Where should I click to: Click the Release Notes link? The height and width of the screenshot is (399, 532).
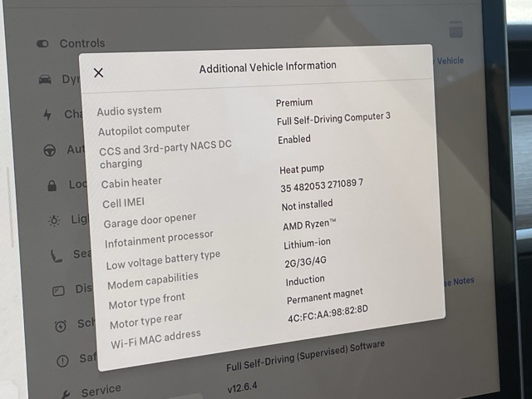click(460, 282)
